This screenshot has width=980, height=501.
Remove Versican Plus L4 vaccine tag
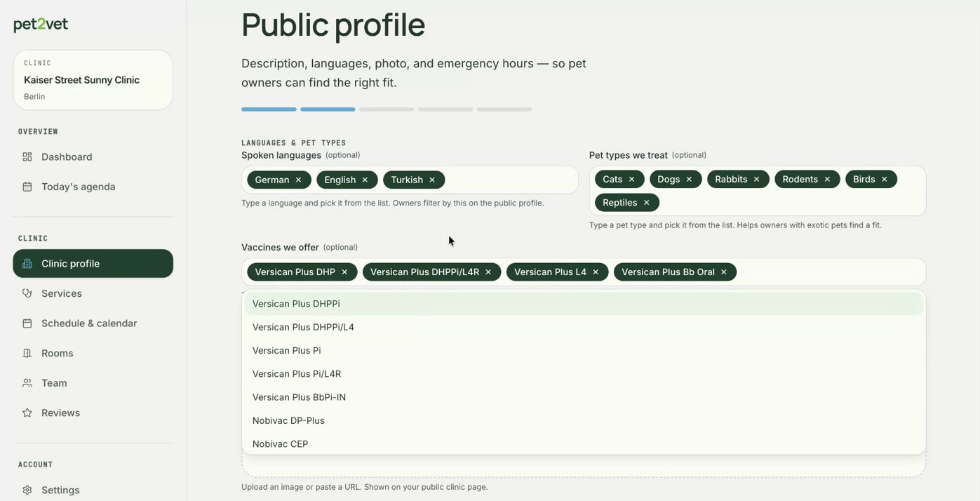(x=596, y=272)
